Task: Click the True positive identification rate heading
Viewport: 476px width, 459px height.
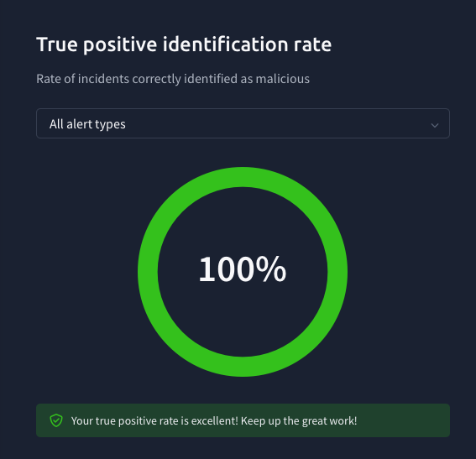Action: click(x=184, y=45)
